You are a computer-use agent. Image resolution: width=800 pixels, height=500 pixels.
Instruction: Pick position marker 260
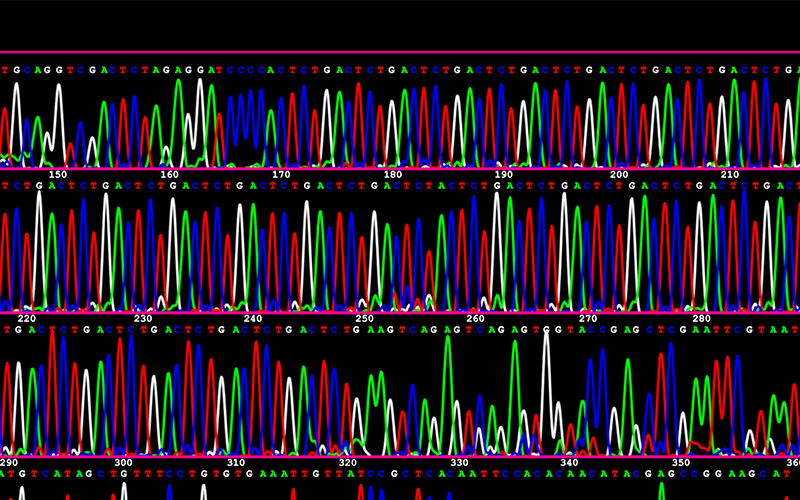point(476,318)
